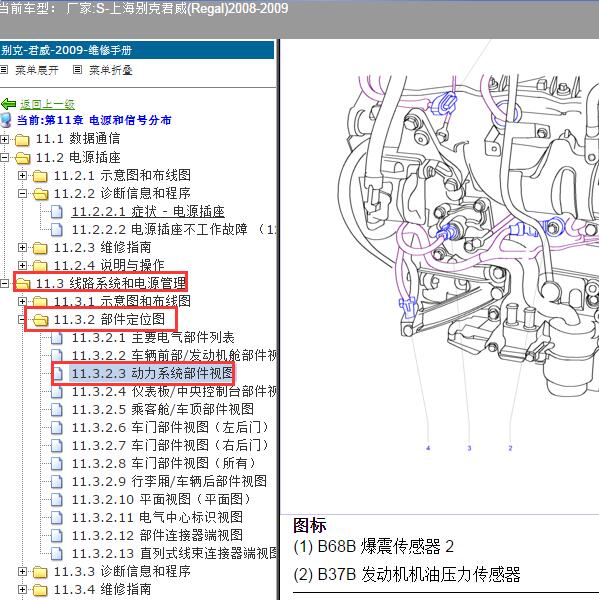This screenshot has width=599, height=600.
Task: Open 11.3.2.8 车门部件视图(所有)
Action: click(x=165, y=463)
